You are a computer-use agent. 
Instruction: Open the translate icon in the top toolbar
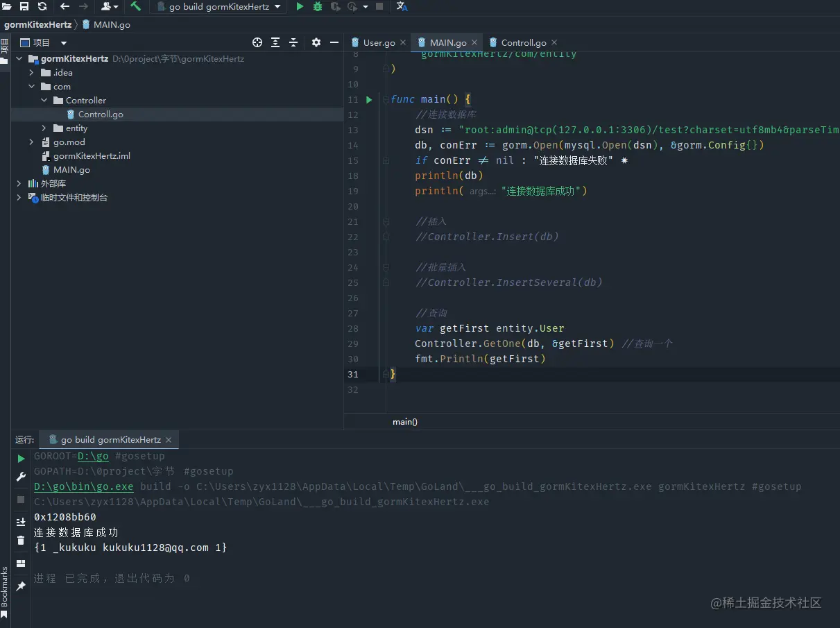point(402,6)
